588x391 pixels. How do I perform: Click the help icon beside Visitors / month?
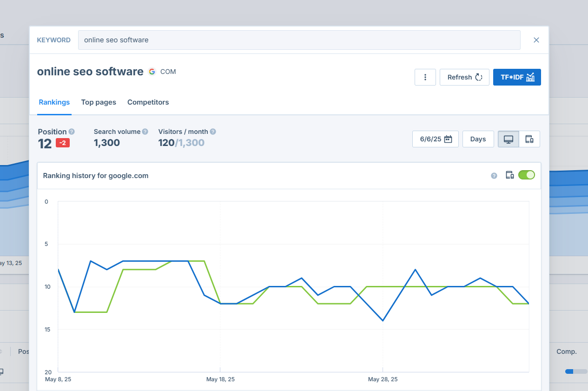tap(212, 132)
